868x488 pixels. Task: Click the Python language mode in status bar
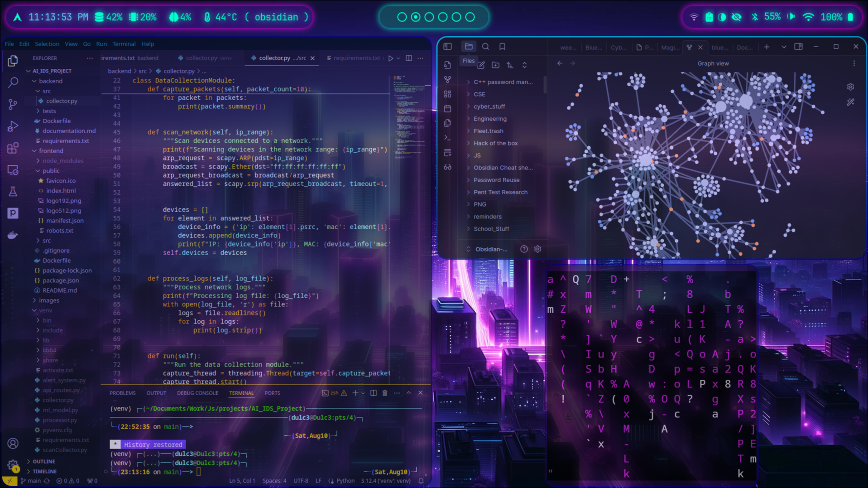[x=345, y=481]
